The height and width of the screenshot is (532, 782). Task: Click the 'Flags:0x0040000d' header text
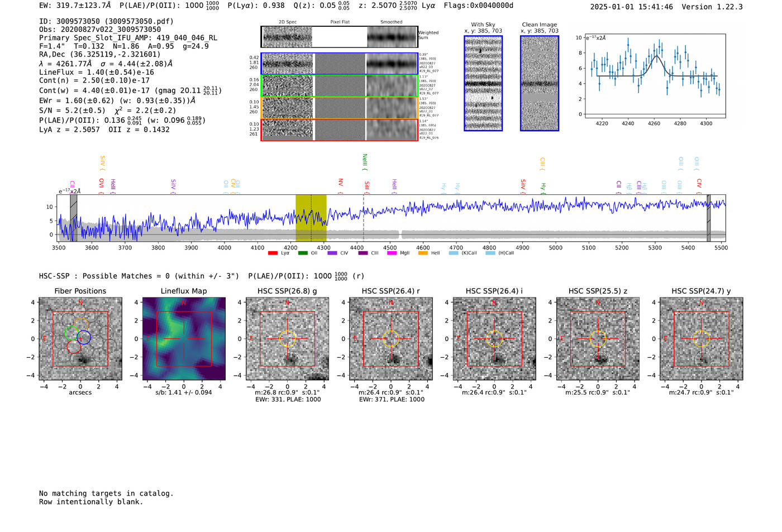click(x=479, y=6)
